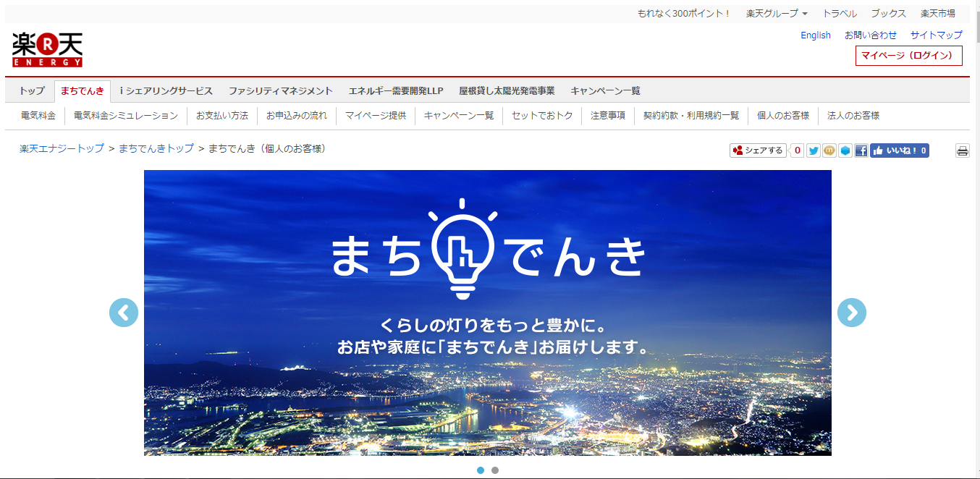Click the English language link

(816, 35)
